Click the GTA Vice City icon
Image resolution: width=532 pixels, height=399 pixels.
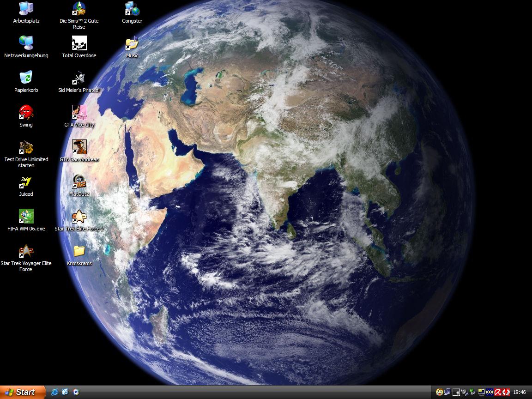coord(79,113)
